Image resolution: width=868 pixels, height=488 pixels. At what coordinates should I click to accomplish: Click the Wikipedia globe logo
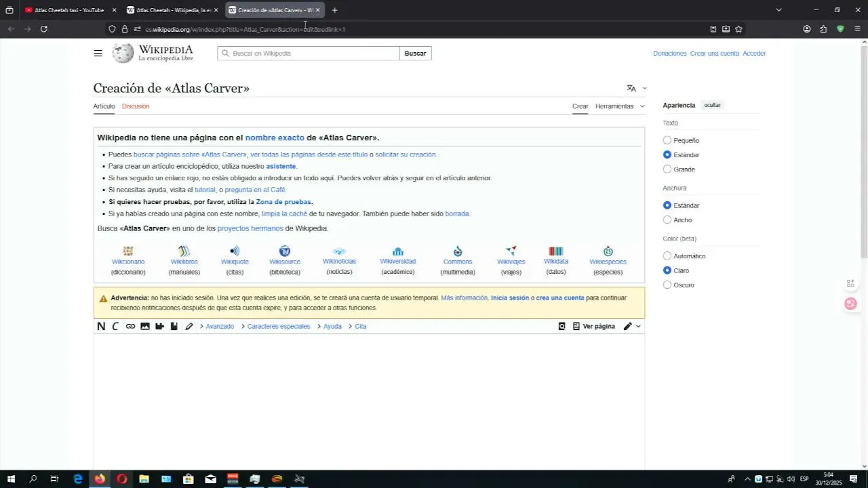point(123,54)
